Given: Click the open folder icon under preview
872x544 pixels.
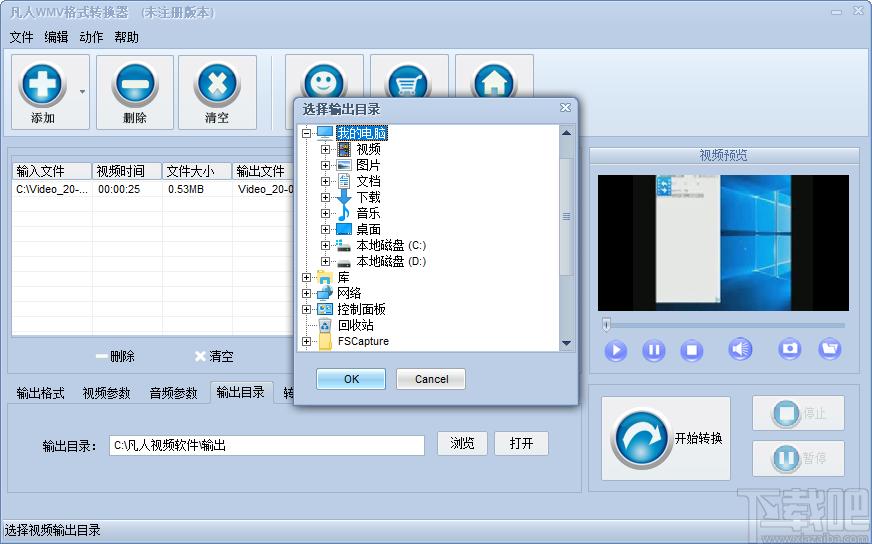Looking at the screenshot, I should coord(830,349).
